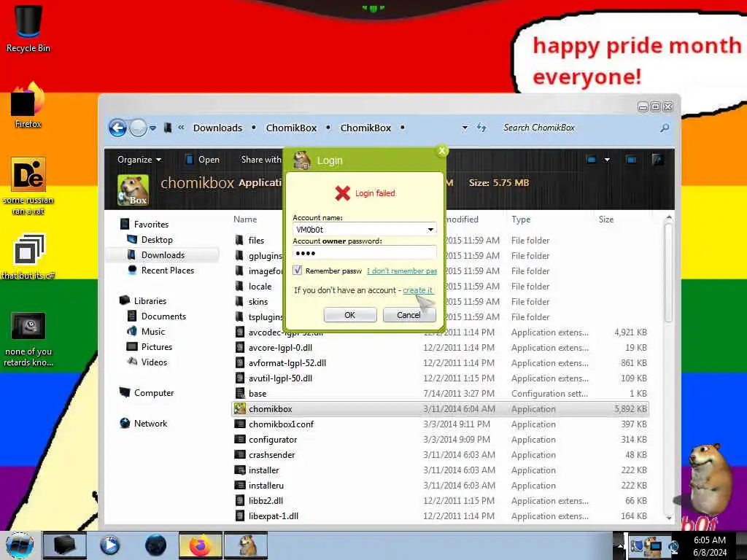Click the Back arrow in Explorer
747x560 pixels.
tap(117, 128)
